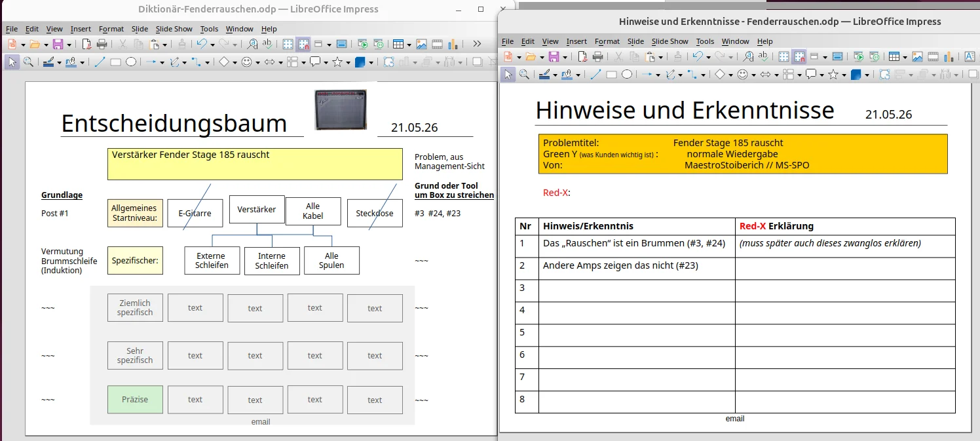Toggle Snap to Grid in Hinweise und Erkenntnisse window
Viewport: 980px width, 441px height.
799,57
